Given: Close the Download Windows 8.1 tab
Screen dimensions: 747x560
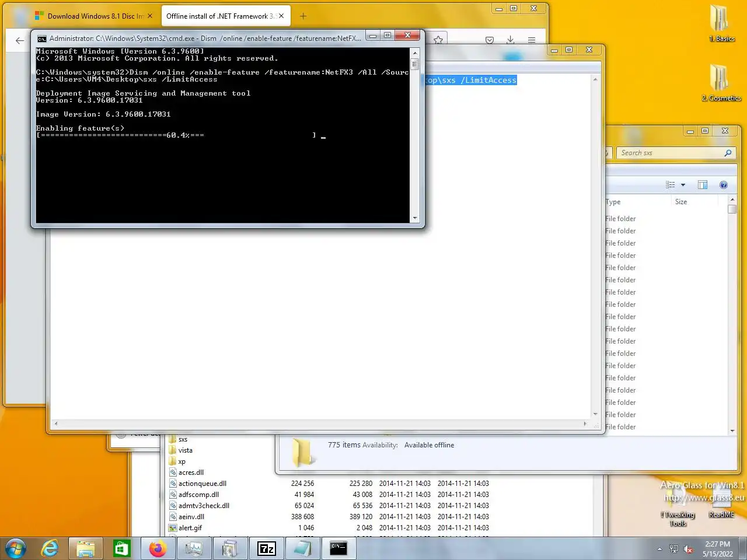Looking at the screenshot, I should pos(150,16).
